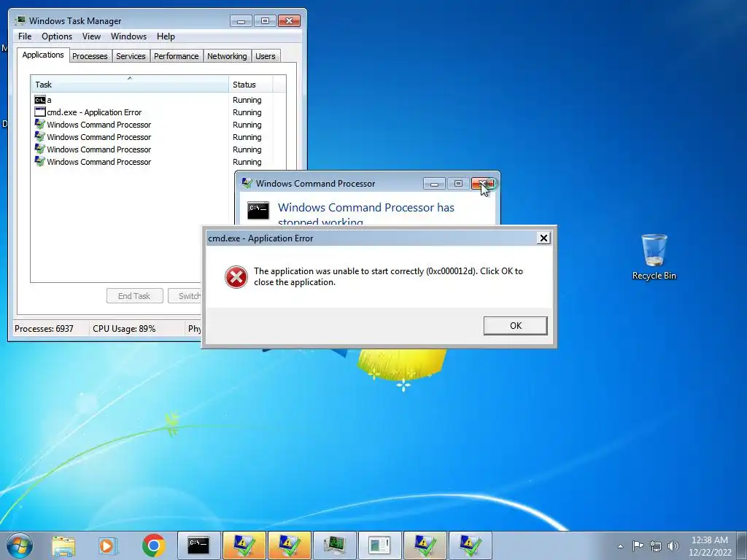Select the Applications tab
Screen dimensions: 747x560
tap(43, 55)
